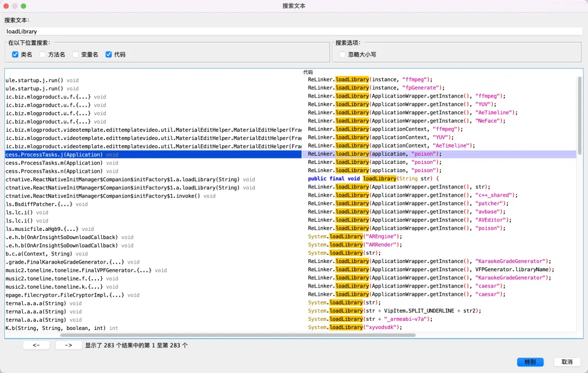Enable the 方法名 checkbox
The image size is (588, 373).
click(x=43, y=54)
